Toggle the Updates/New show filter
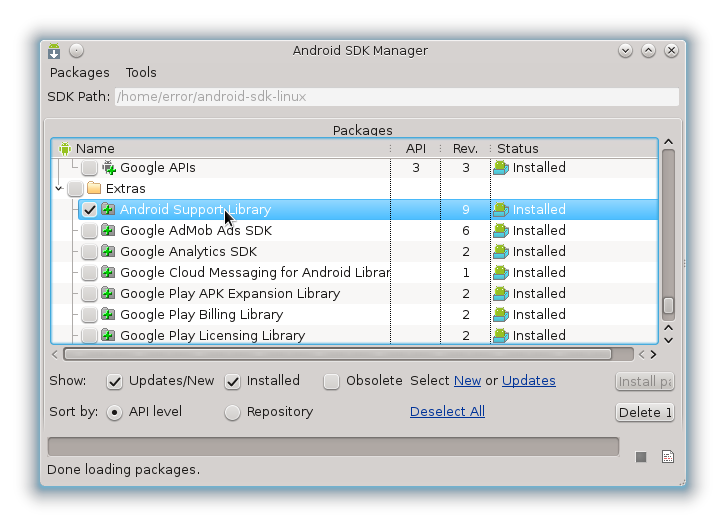The image size is (726, 526). 114,382
